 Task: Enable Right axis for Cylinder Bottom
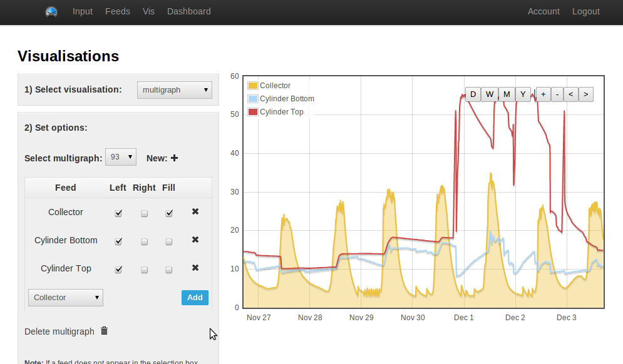tap(144, 241)
